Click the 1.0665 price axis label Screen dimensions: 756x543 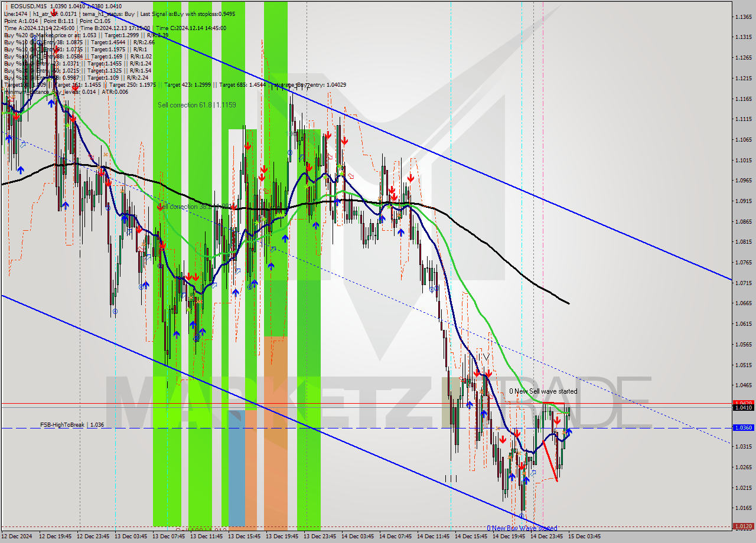click(743, 303)
